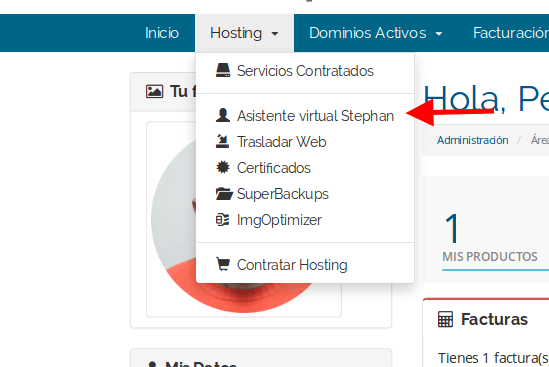The image size is (549, 367).
Task: Follow the Administración breadcrumb link
Action: pos(472,140)
